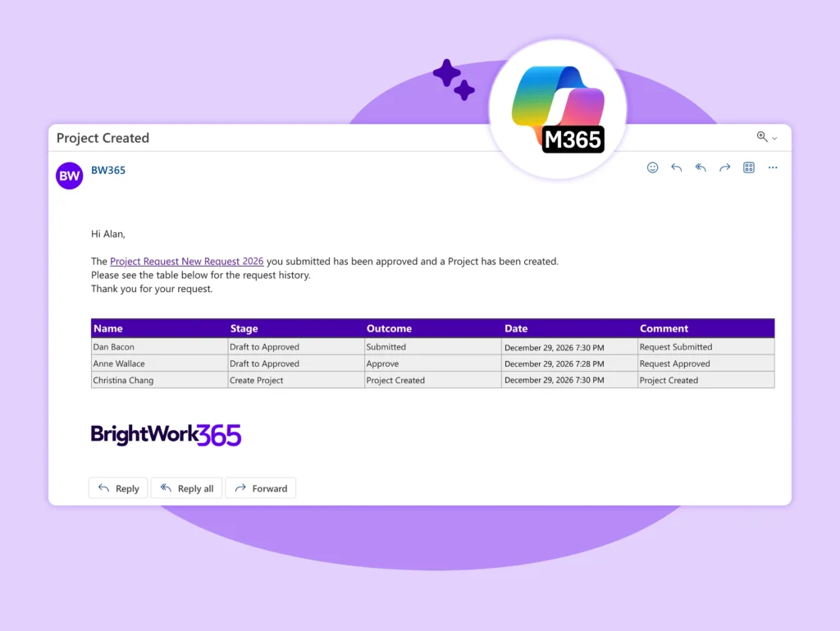840x631 pixels.
Task: Click the Stage column header
Action: 296,328
